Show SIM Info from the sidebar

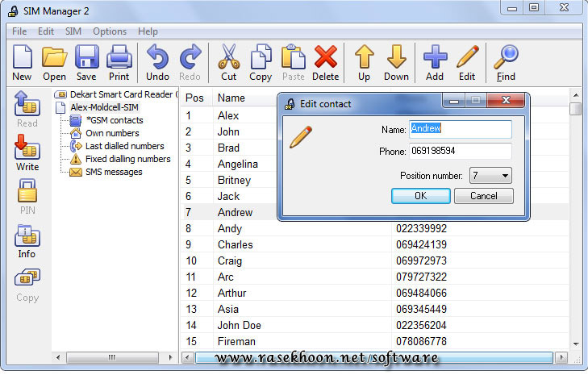[27, 241]
